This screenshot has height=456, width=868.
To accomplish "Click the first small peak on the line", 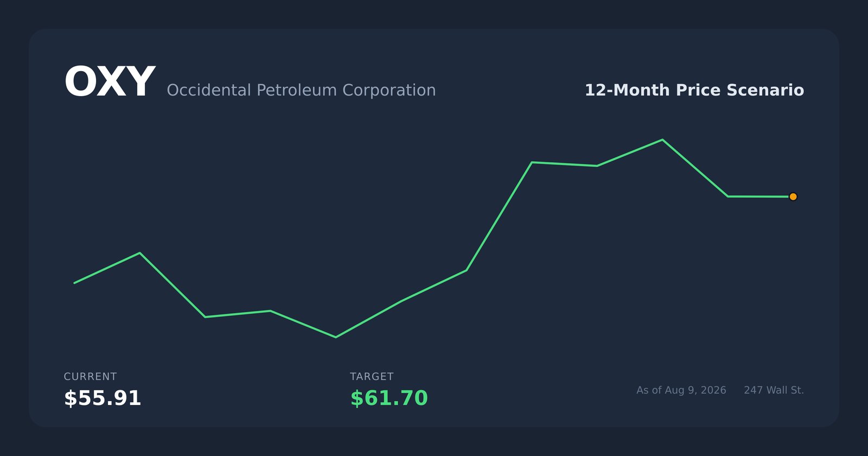I will (140, 253).
